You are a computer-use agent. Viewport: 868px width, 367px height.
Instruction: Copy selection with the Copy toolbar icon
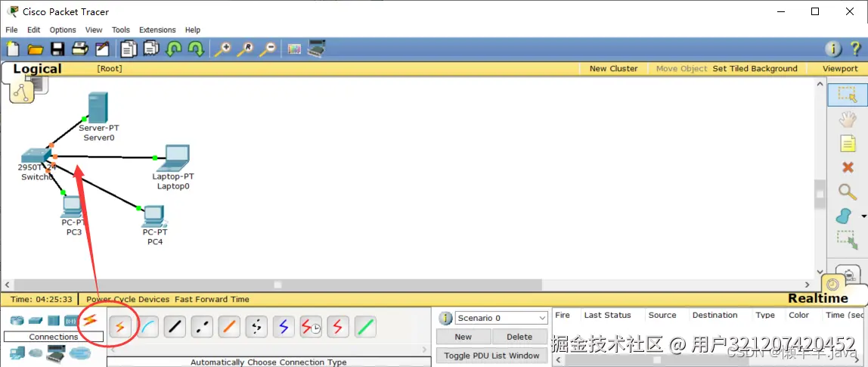(129, 49)
